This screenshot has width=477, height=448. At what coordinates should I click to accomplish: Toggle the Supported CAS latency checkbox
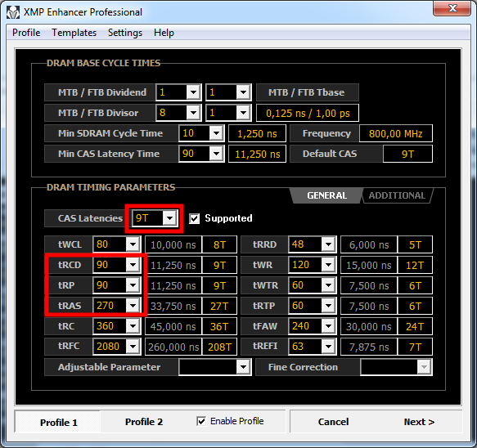(x=194, y=218)
